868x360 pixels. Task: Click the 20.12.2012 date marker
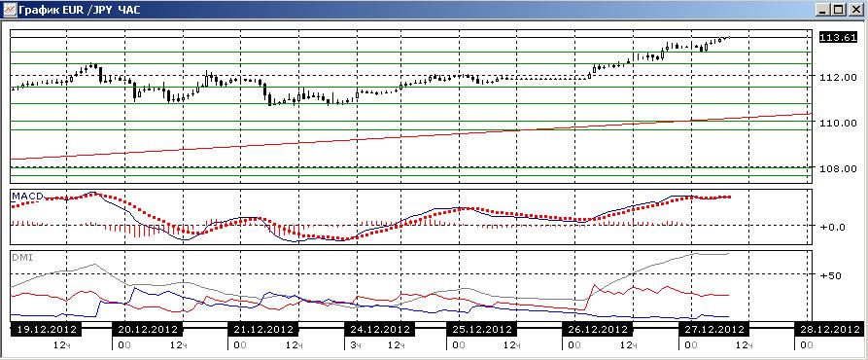tap(147, 329)
